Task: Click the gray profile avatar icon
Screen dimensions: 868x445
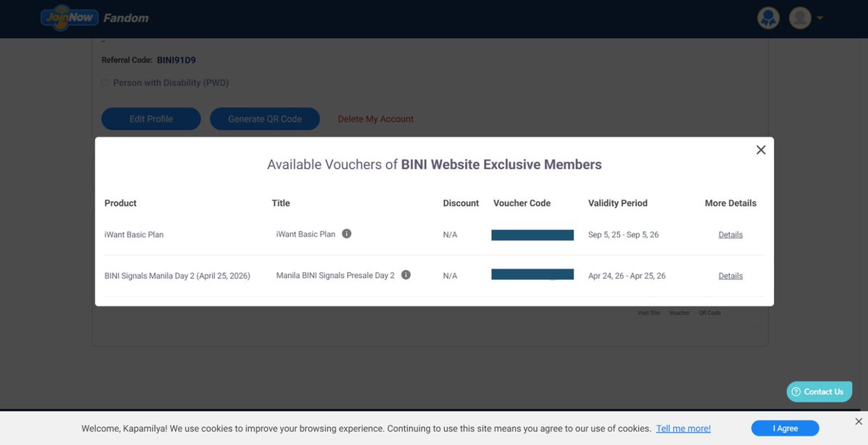Action: point(800,18)
